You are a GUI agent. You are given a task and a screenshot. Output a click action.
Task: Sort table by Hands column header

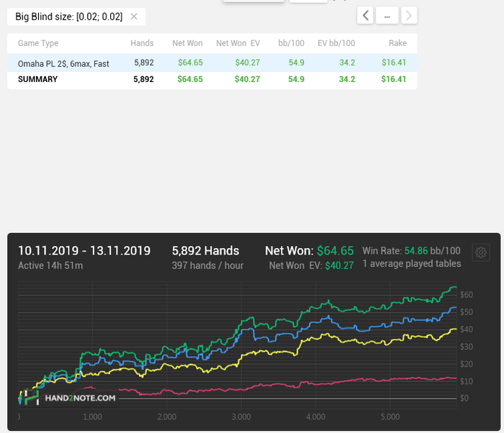click(x=142, y=43)
